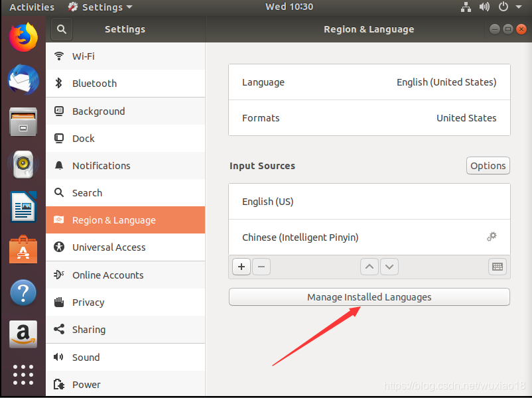
Task: Show keyboard layout with keyboard icon
Action: [498, 267]
